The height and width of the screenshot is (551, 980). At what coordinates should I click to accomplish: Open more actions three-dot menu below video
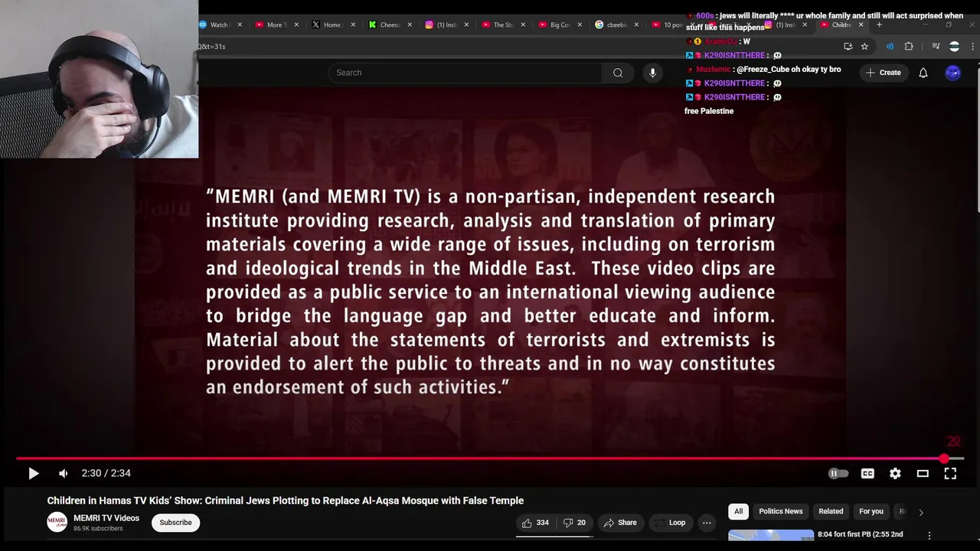(707, 523)
